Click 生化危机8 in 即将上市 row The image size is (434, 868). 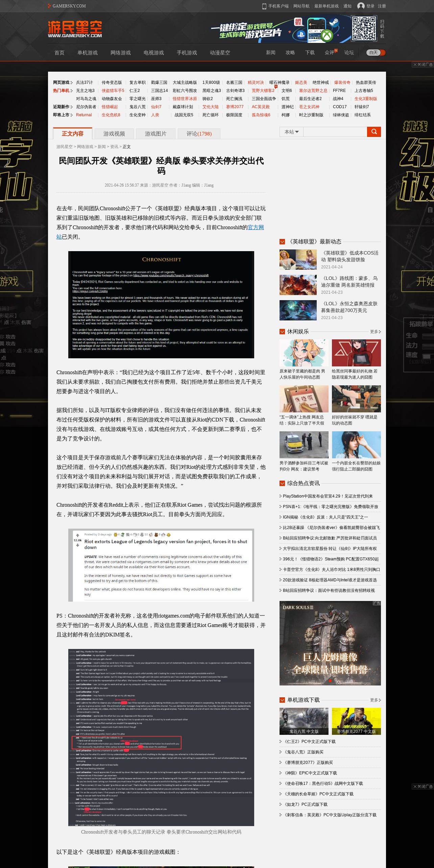[111, 115]
